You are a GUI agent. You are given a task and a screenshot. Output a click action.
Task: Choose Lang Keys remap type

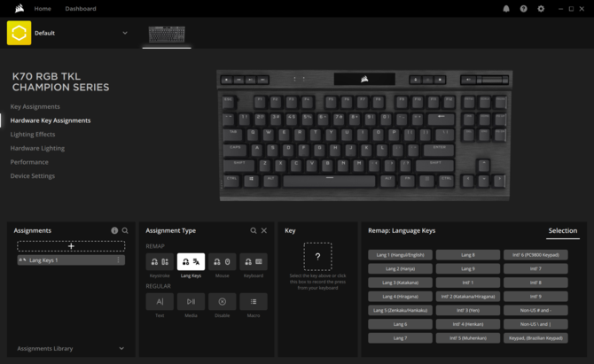[x=191, y=262]
